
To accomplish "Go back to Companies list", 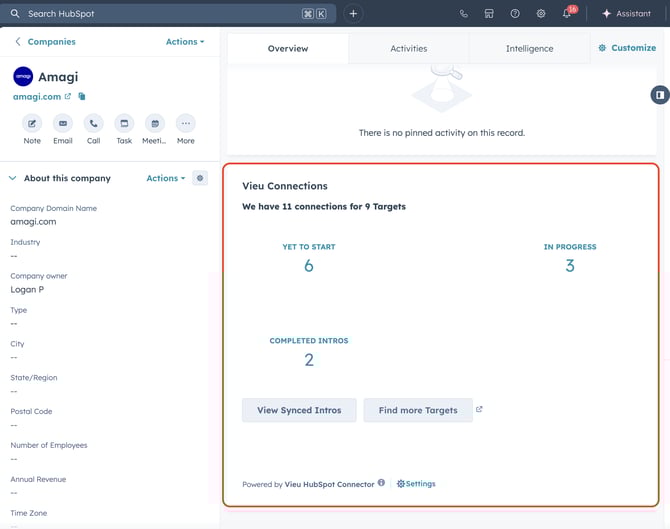I will tap(45, 42).
